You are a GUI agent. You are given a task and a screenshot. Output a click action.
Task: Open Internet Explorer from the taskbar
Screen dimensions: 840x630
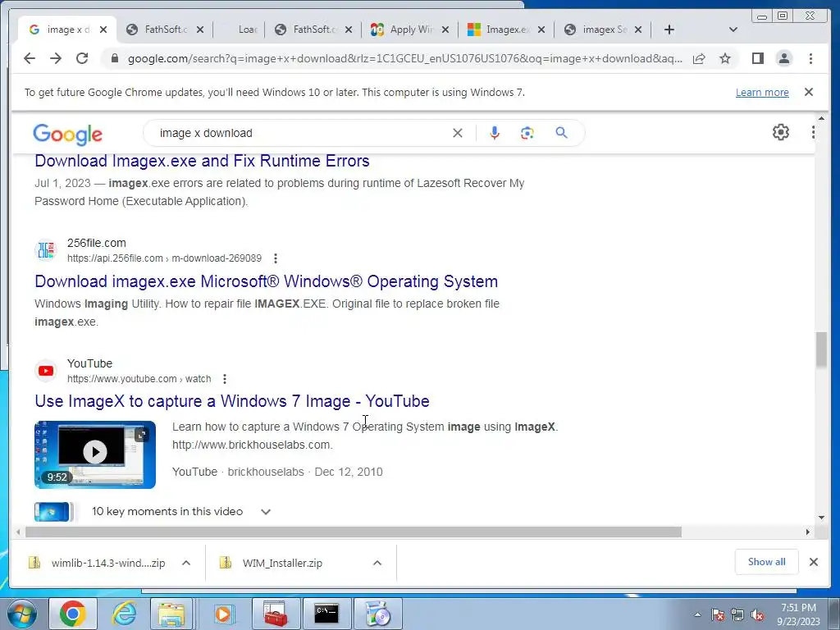pos(123,614)
